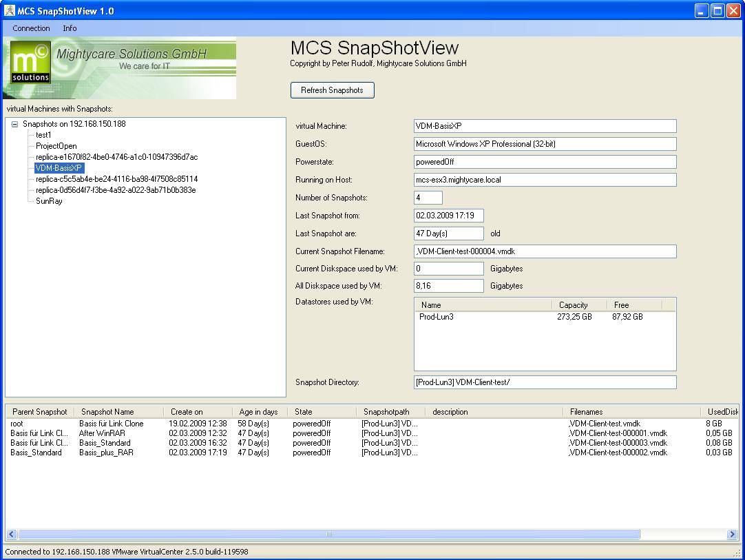Select test1 in the VM tree

coord(43,135)
